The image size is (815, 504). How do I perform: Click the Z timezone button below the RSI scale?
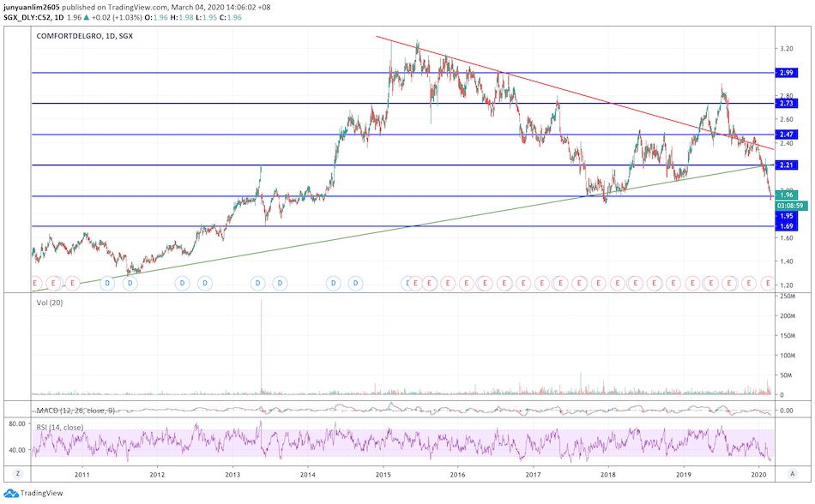click(18, 473)
